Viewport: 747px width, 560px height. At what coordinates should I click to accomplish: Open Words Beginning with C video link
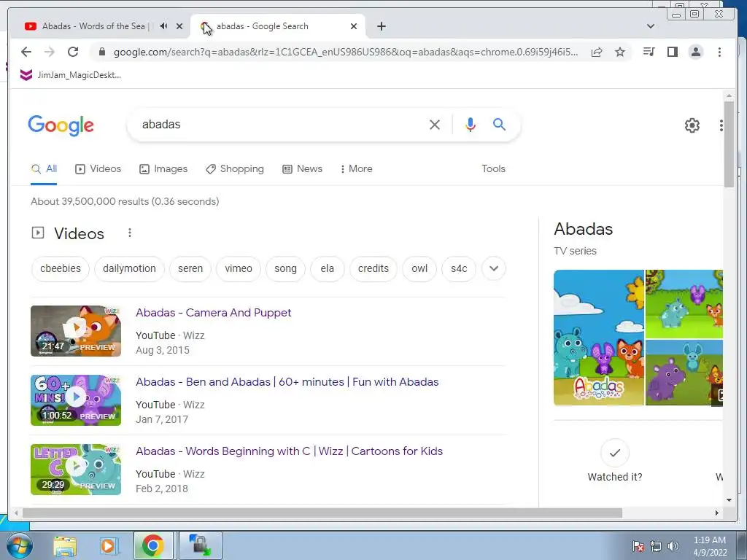point(289,451)
